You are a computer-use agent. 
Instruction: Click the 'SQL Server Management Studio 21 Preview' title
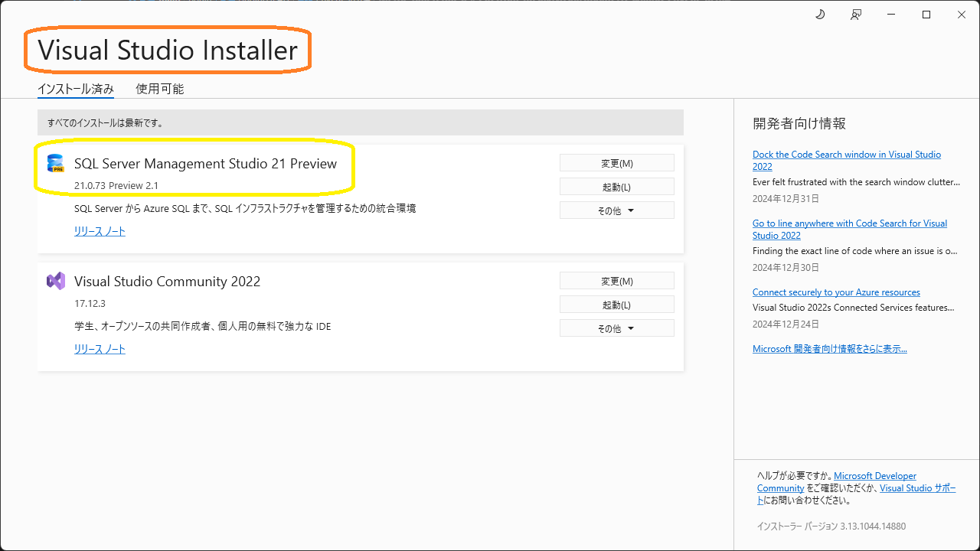205,164
